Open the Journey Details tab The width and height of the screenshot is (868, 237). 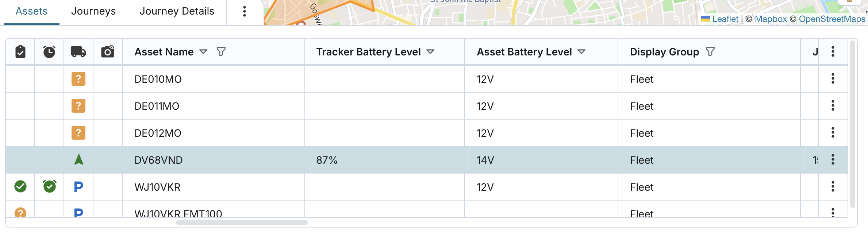177,11
